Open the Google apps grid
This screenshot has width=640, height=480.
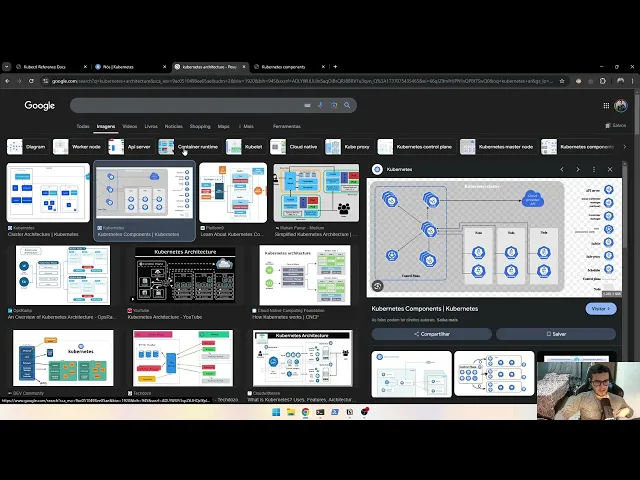point(606,106)
